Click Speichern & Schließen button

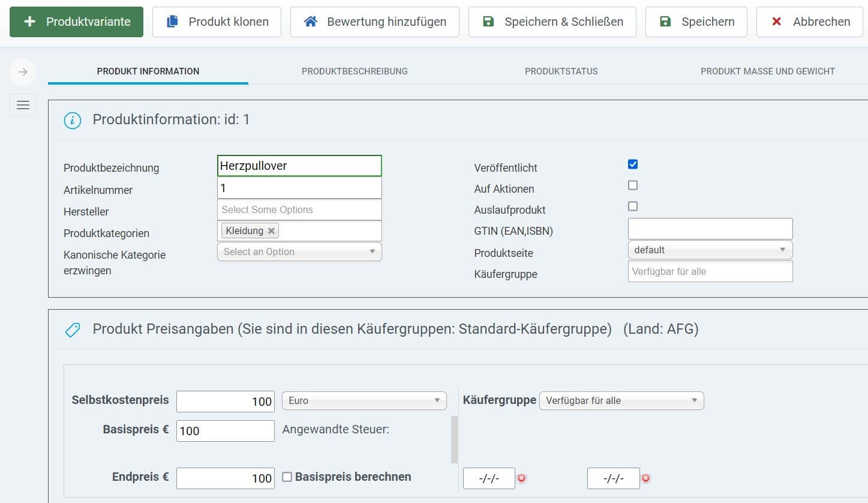coord(552,22)
